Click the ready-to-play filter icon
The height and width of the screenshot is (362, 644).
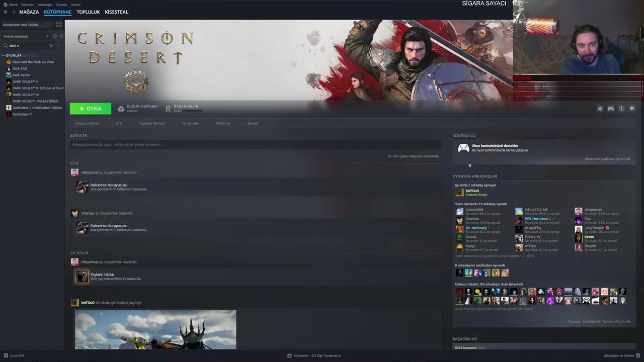pyautogui.click(x=61, y=36)
